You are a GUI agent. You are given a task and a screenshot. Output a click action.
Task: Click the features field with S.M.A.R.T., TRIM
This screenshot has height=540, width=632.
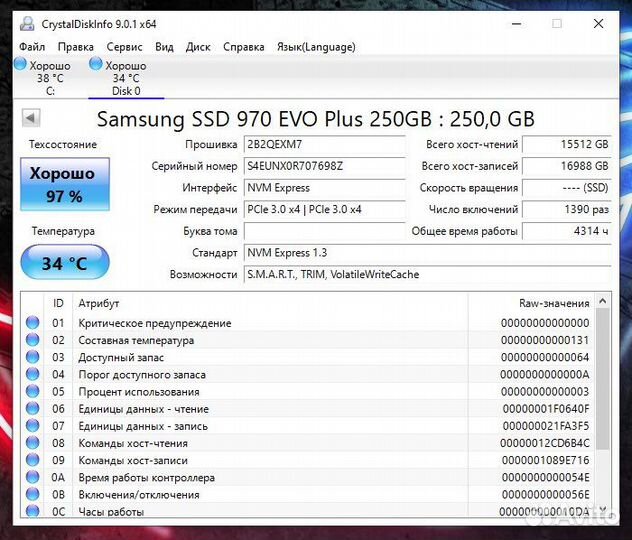(x=428, y=275)
